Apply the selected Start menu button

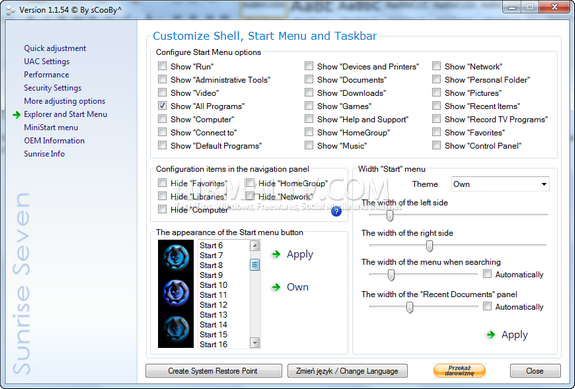coord(300,254)
